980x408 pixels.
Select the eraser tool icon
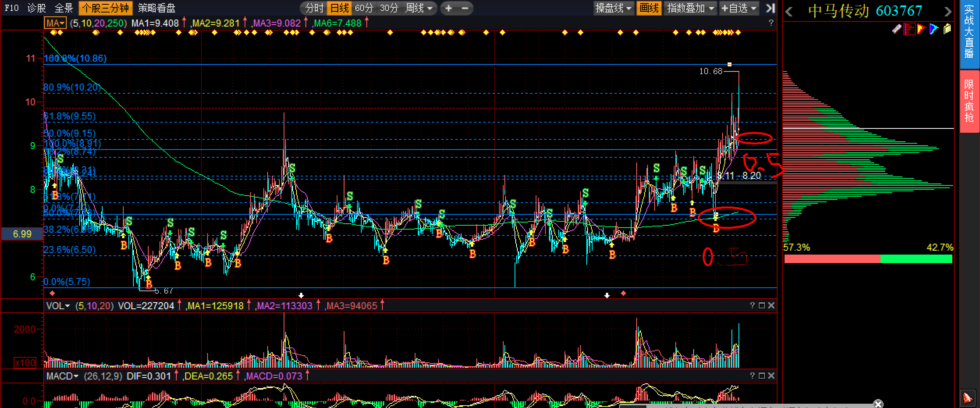point(897,29)
